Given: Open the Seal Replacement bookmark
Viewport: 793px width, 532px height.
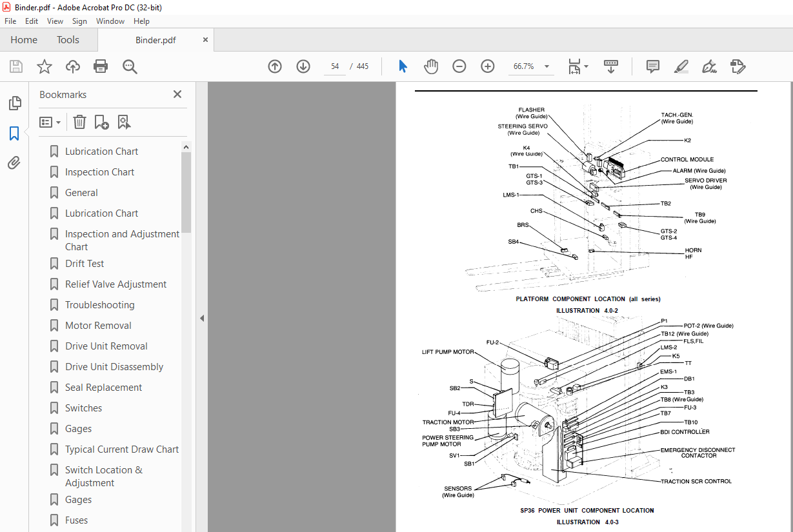Looking at the screenshot, I should click(x=103, y=388).
